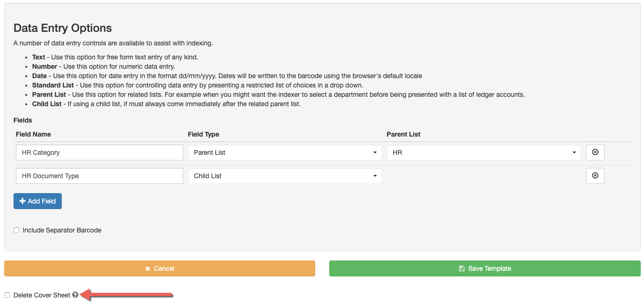This screenshot has height=304, width=644.
Task: Focus the HR Document Type name input
Action: [x=99, y=176]
